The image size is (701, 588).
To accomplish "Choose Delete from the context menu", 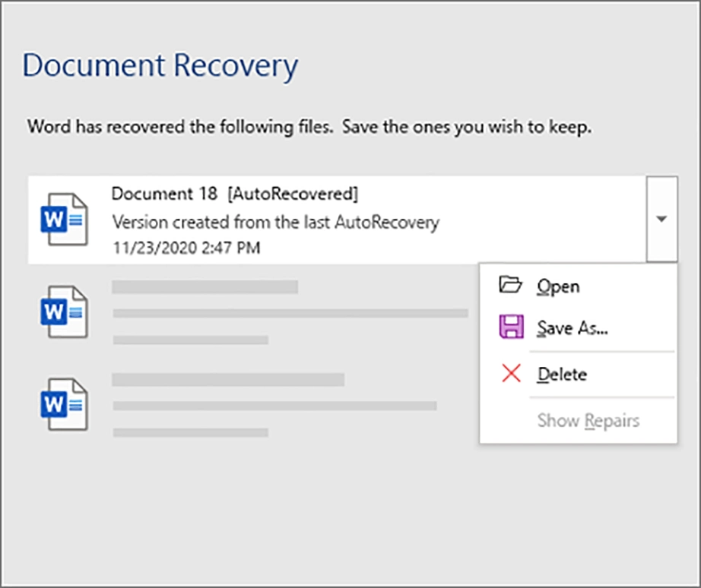I will click(x=578, y=374).
